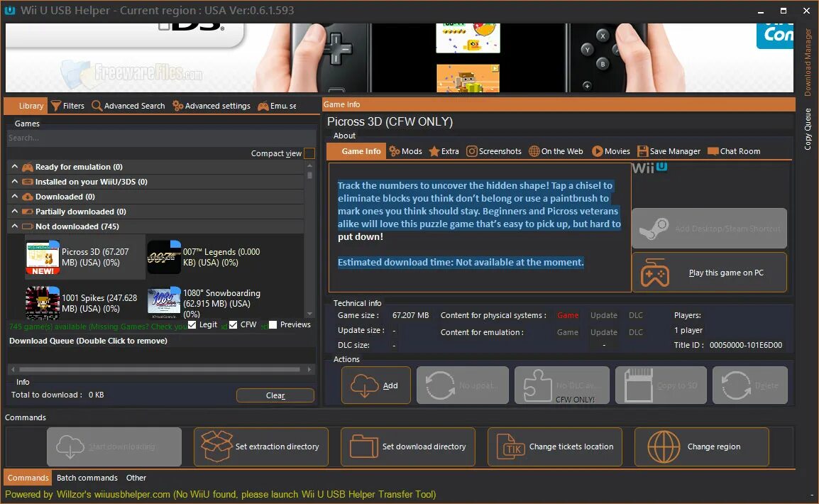Click the Copy to SD button
Viewport: 819px width, 504px height.
(661, 385)
